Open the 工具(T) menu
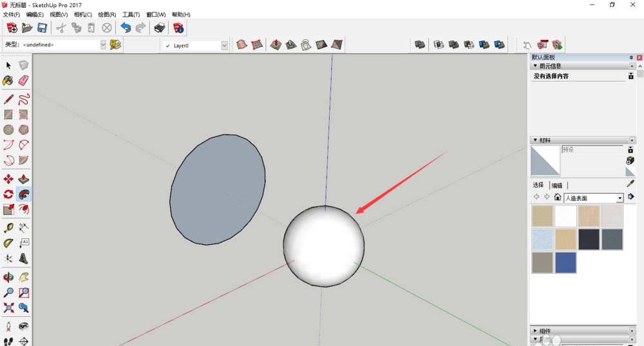Image resolution: width=644 pixels, height=346 pixels. click(131, 14)
